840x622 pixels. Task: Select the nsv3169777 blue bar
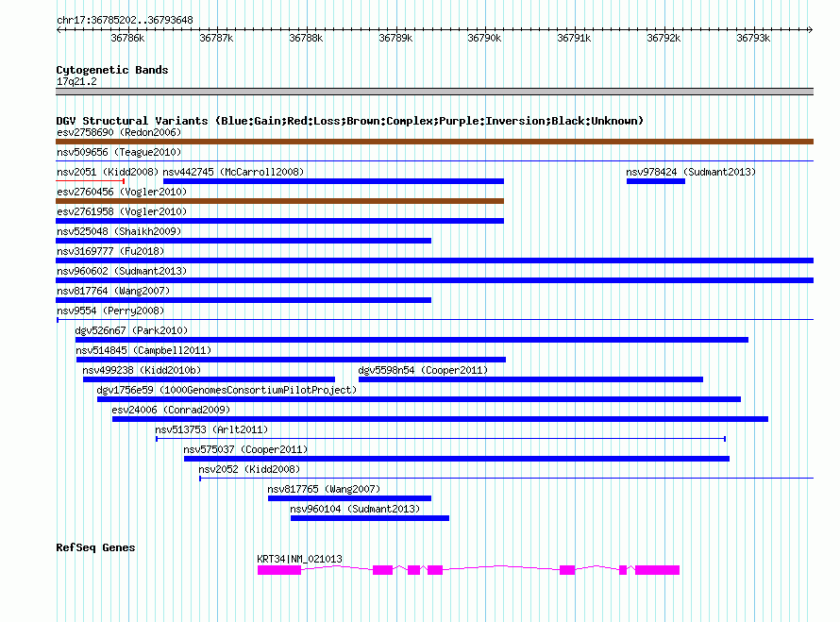(x=434, y=261)
